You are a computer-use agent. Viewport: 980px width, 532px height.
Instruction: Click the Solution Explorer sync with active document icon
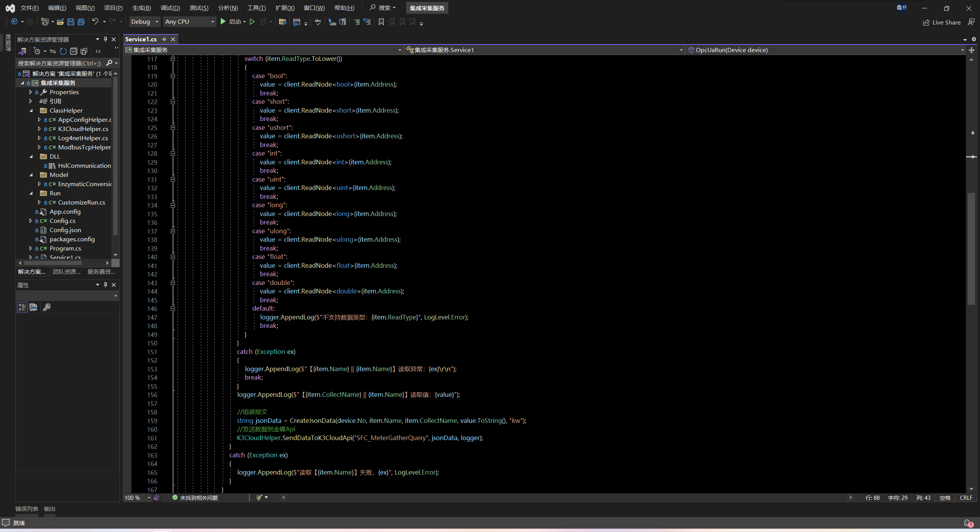coord(53,51)
